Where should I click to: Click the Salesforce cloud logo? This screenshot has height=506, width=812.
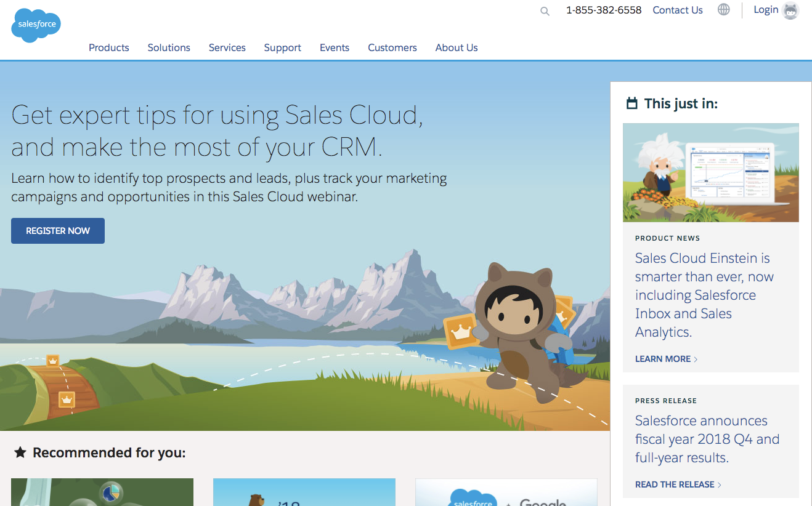(36, 25)
